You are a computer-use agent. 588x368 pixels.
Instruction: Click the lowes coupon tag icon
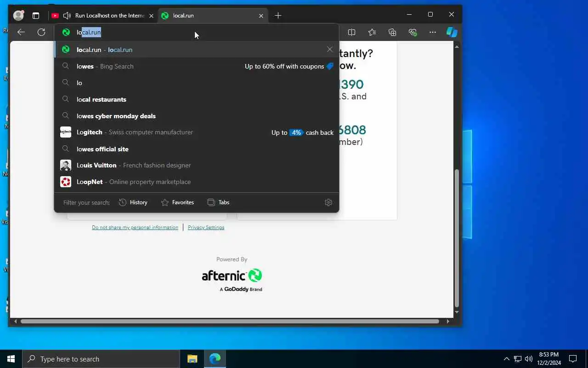click(x=330, y=66)
